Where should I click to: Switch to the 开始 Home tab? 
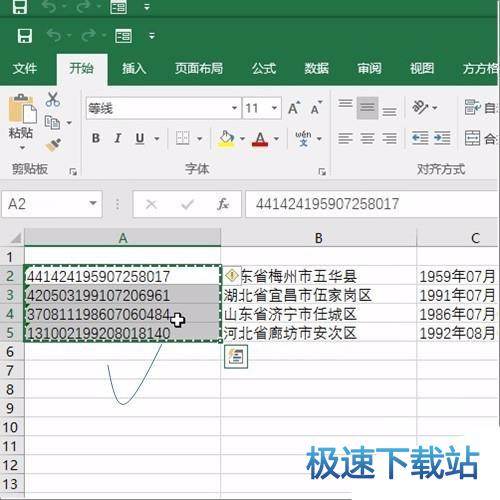(x=81, y=69)
